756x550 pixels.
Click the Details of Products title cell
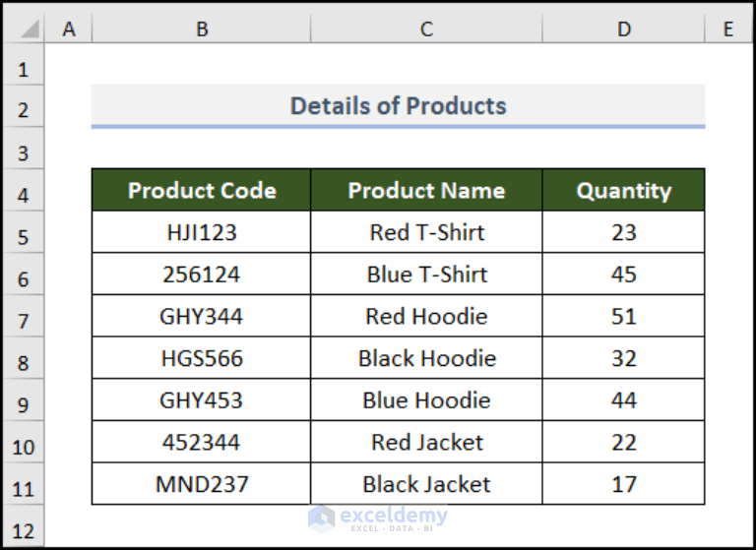tap(399, 106)
